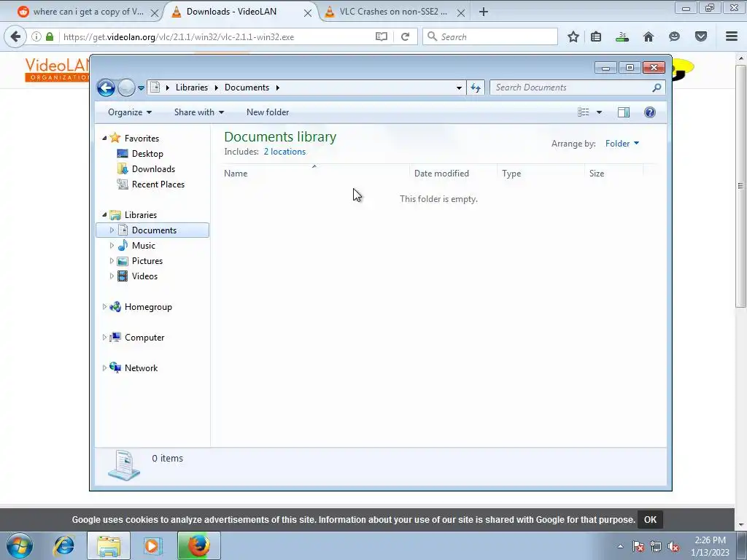Expand the Computer node

(104, 338)
